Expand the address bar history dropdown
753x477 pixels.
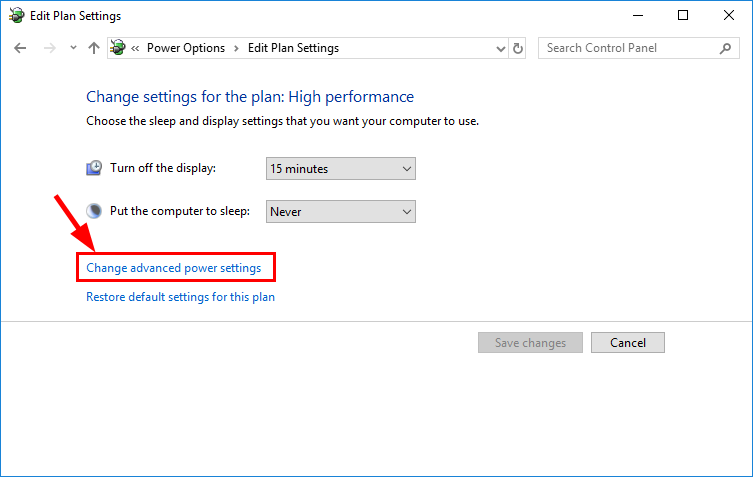pos(500,49)
